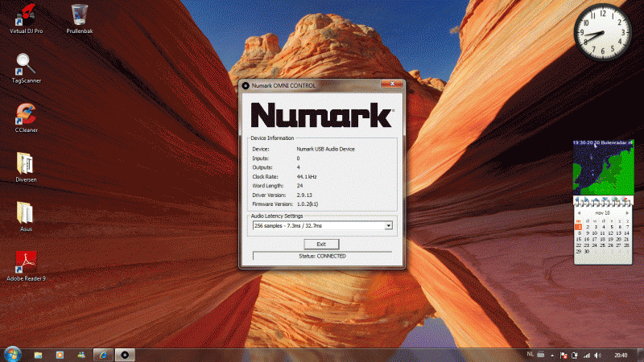Image resolution: width=644 pixels, height=362 pixels.
Task: Click the analog clock gadget
Action: point(602,32)
